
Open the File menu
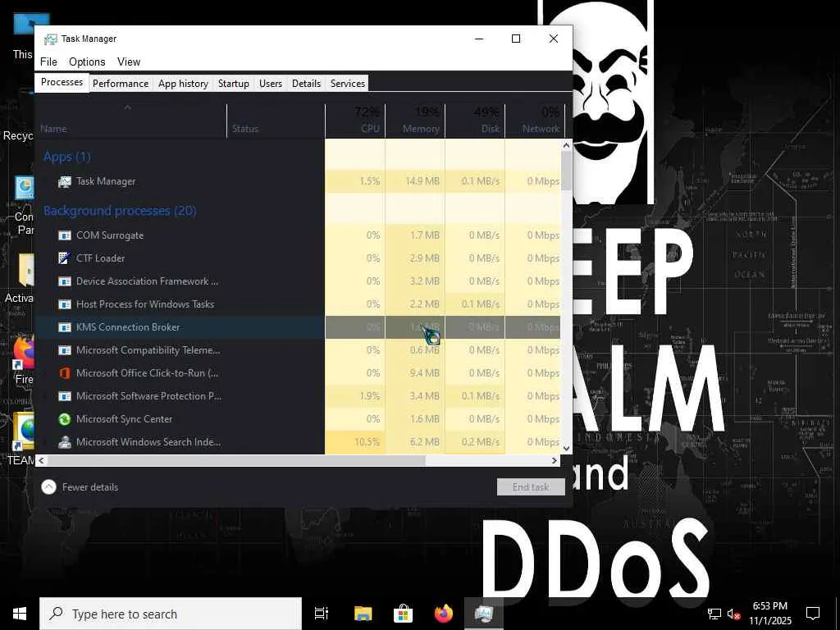[x=48, y=62]
